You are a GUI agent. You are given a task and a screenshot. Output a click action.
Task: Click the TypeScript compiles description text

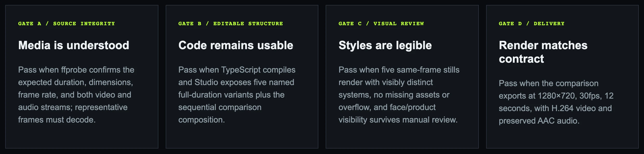[x=237, y=95]
